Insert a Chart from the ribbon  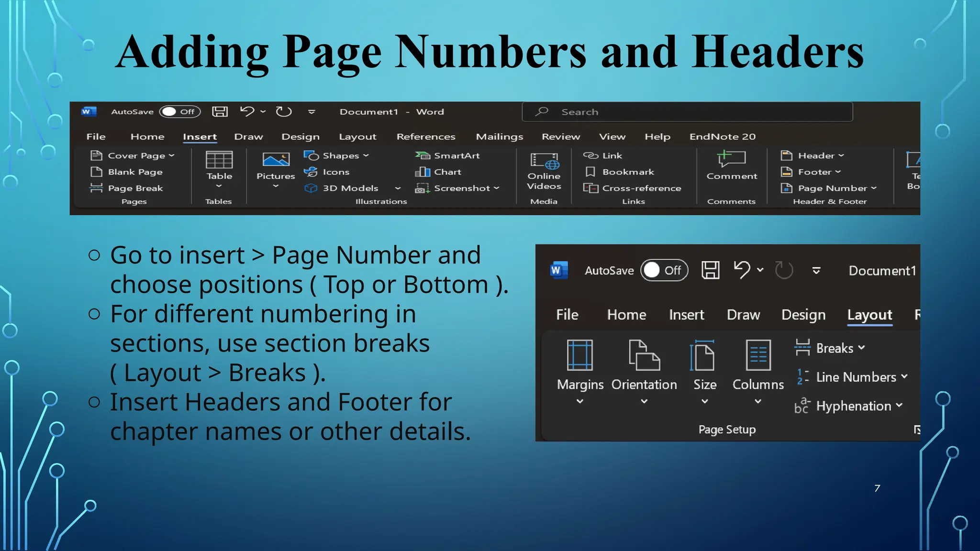pos(438,172)
